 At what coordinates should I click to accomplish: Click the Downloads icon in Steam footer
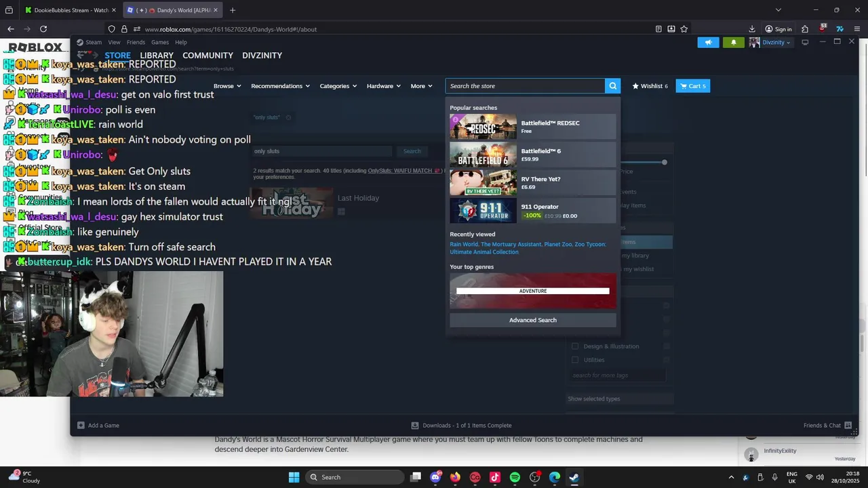[x=415, y=426]
